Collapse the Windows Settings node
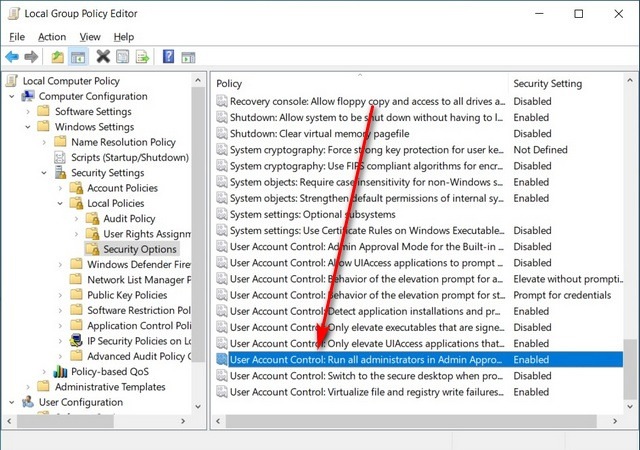The height and width of the screenshot is (450, 640). click(28, 127)
